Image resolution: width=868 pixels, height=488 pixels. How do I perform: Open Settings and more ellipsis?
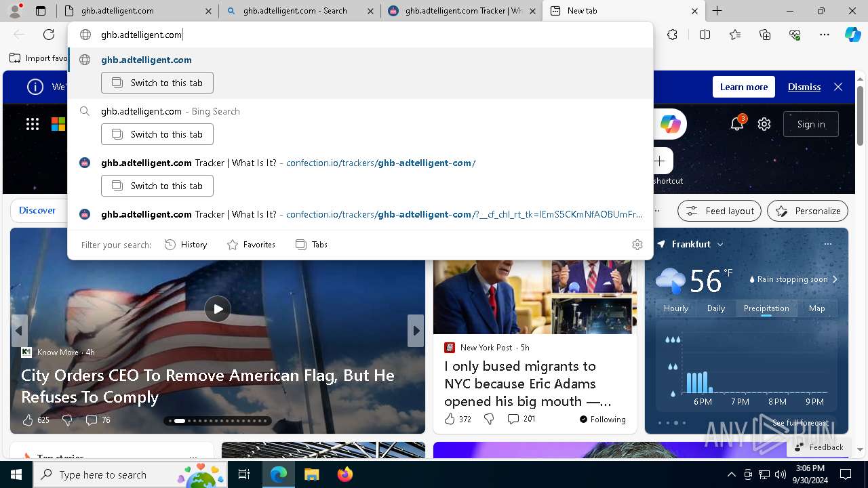coord(825,35)
